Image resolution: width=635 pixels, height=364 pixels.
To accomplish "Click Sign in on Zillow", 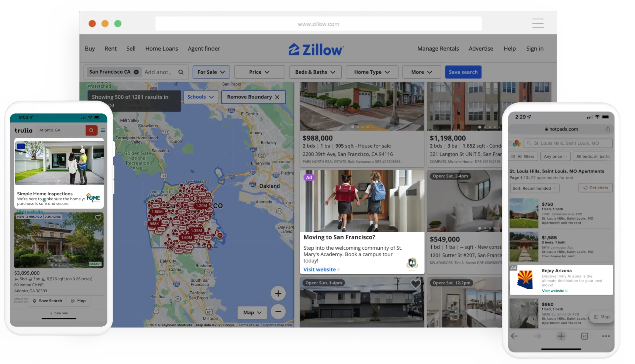I will coord(535,49).
